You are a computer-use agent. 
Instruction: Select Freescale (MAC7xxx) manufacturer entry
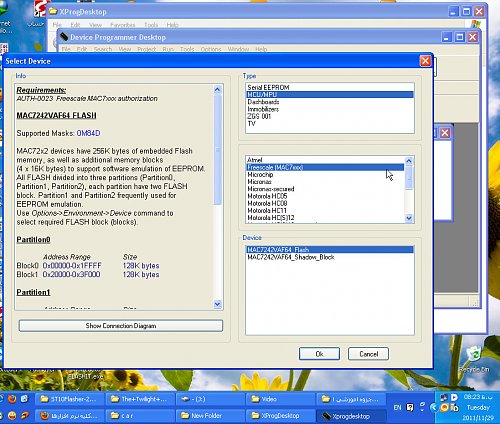(x=325, y=167)
